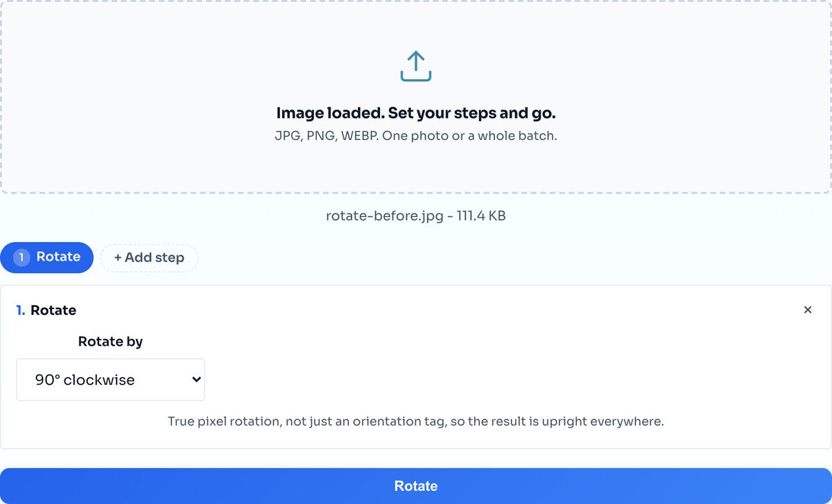This screenshot has width=832, height=504.
Task: Click the upload arrow icon
Action: pyautogui.click(x=416, y=66)
